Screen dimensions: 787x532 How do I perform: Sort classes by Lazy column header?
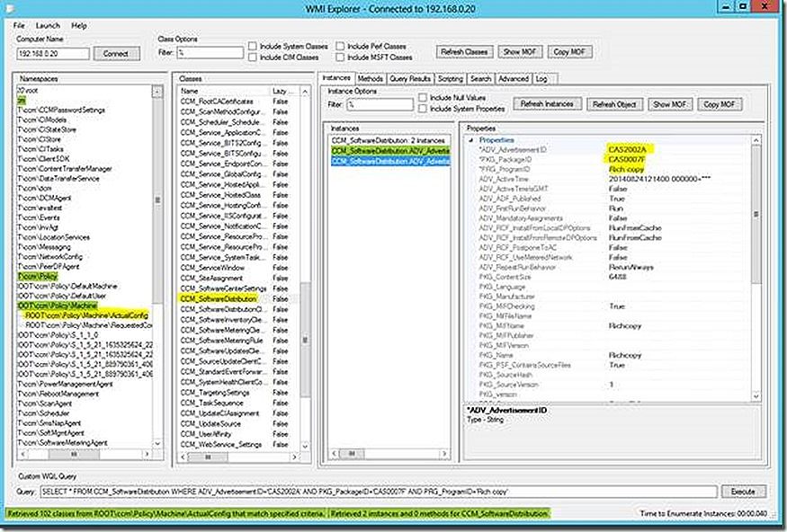coord(284,91)
